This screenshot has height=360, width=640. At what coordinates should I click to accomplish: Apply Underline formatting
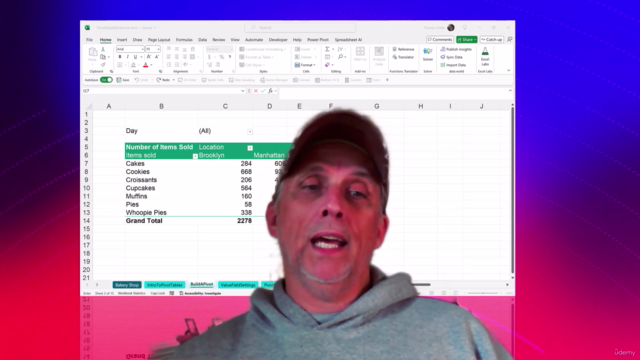[135, 57]
